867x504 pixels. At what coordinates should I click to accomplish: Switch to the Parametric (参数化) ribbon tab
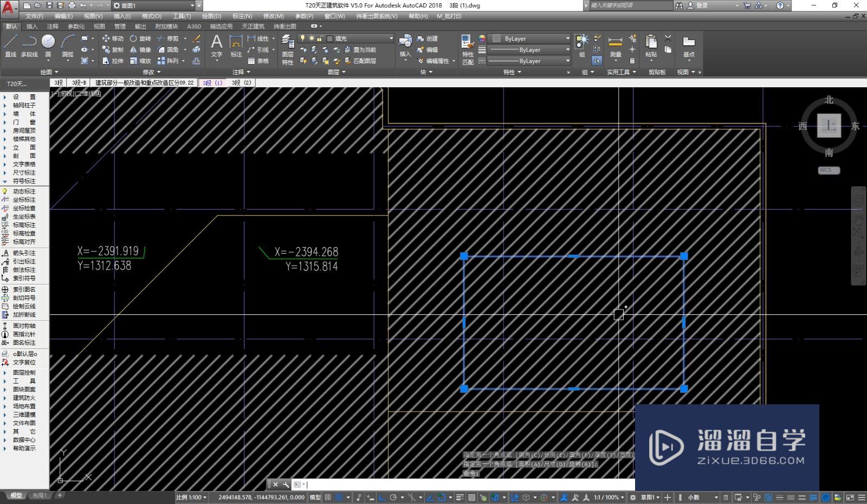[x=76, y=26]
